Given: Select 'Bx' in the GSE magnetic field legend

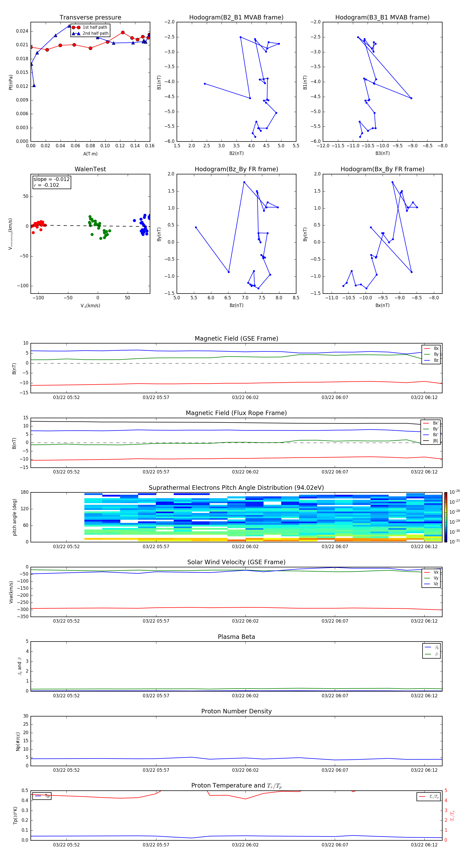Looking at the screenshot, I should (x=431, y=349).
